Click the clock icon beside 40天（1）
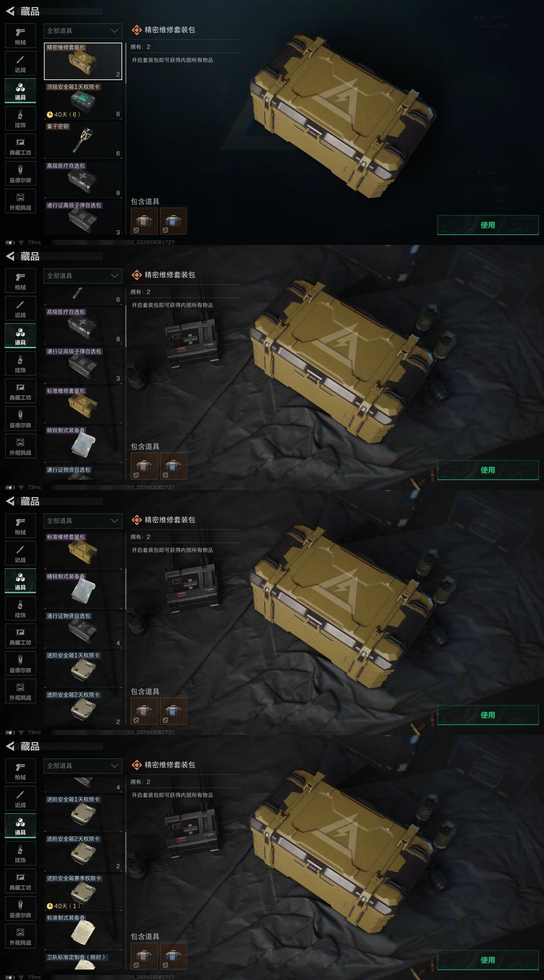Viewport: 544px width, 980px height. pos(50,906)
